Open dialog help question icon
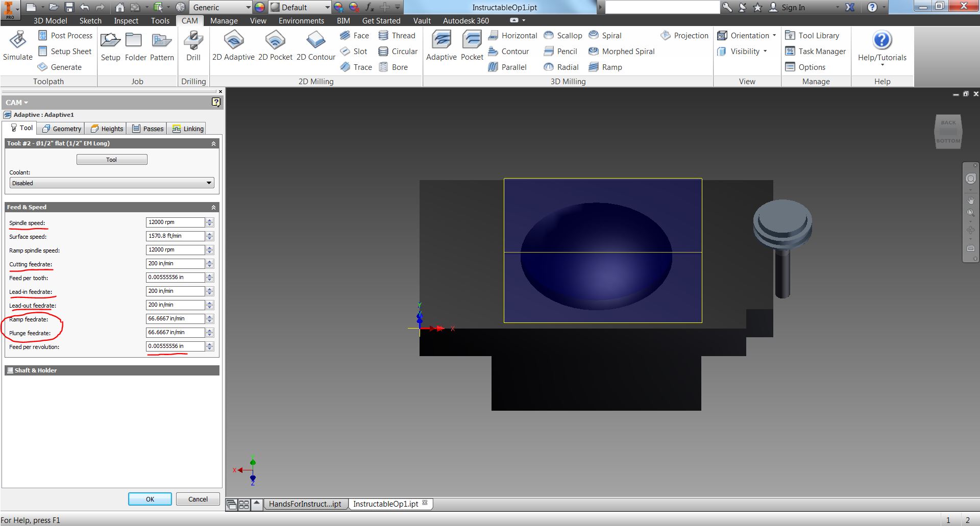The height and width of the screenshot is (526, 980). pyautogui.click(x=216, y=102)
